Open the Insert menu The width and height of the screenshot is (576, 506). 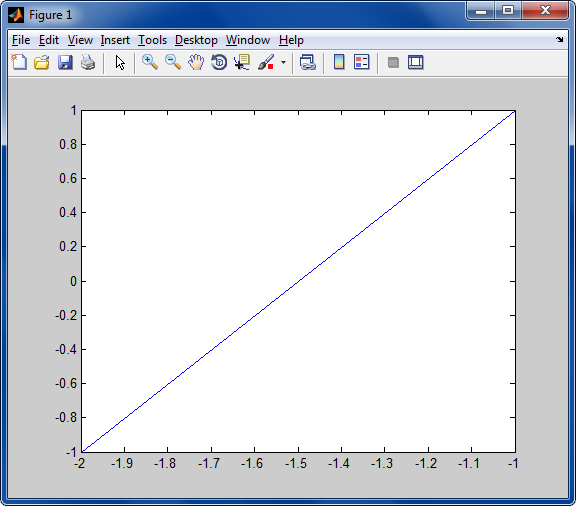click(115, 40)
